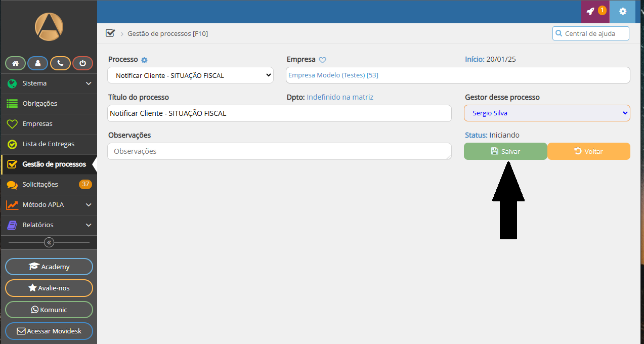Viewport: 644px width, 344px height.
Task: Open Obrigações in the sidebar
Action: pos(39,104)
